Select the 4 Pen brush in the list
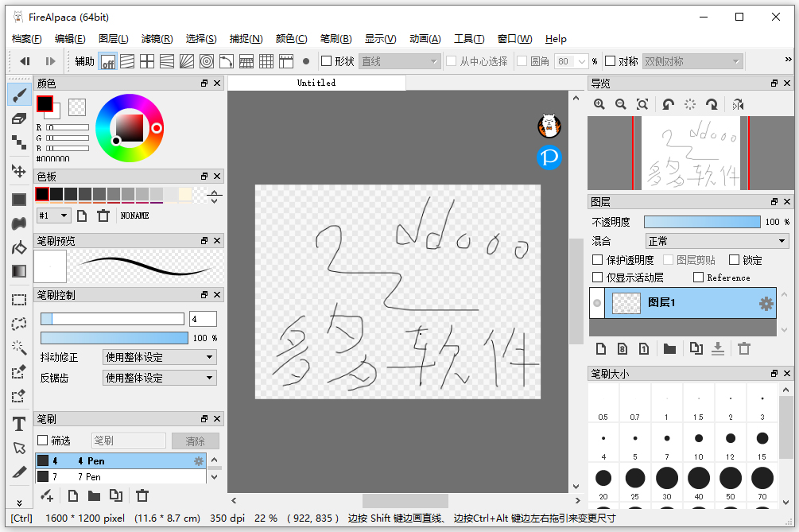 pyautogui.click(x=91, y=460)
